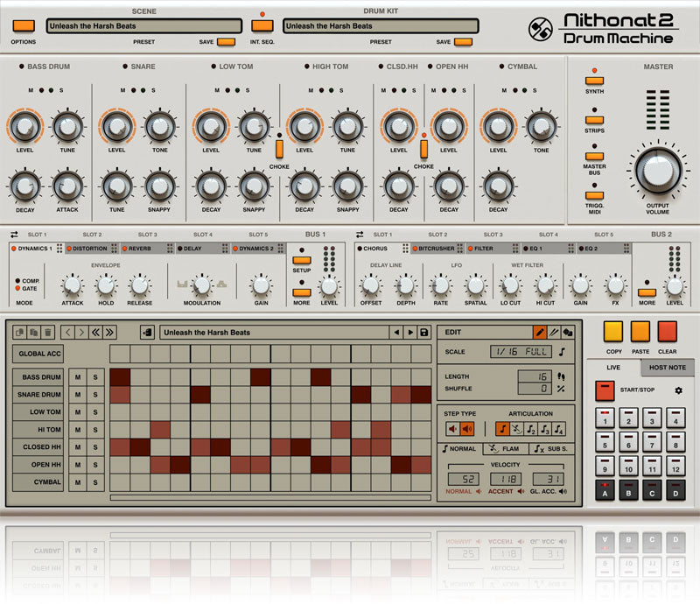Select the flam articulation icon
Image resolution: width=700 pixels, height=604 pixels.
tap(516, 429)
